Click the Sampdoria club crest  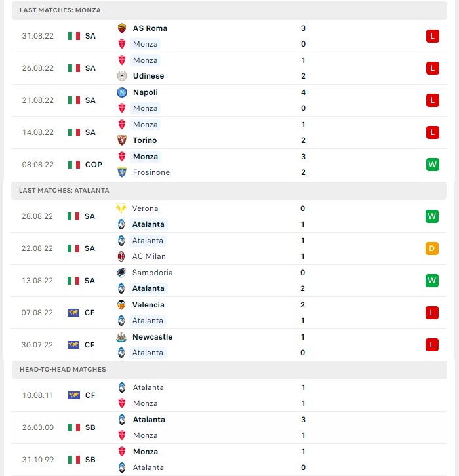[x=121, y=273]
